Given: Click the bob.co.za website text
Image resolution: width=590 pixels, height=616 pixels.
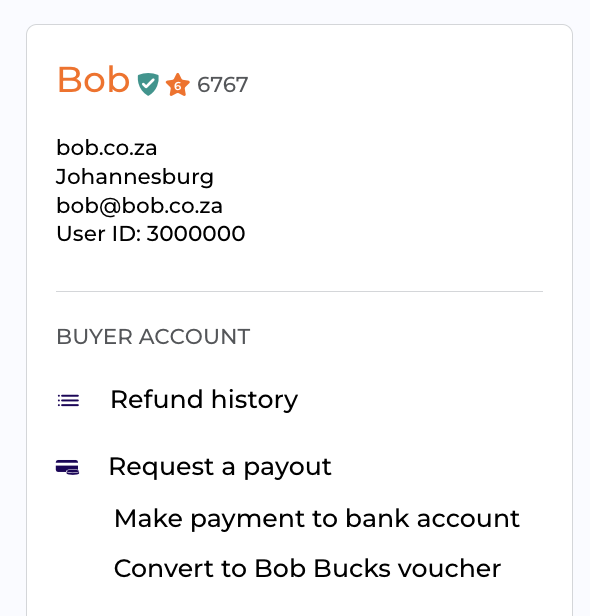Looking at the screenshot, I should point(107,148).
